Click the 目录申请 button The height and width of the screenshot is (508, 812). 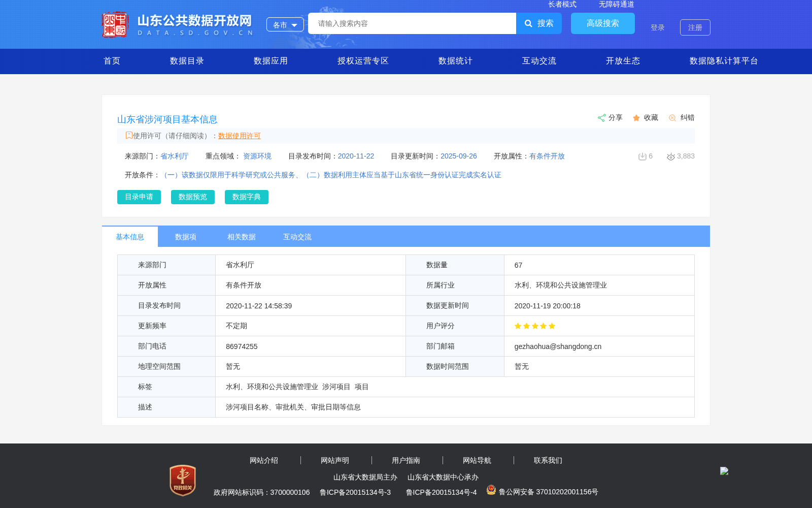[139, 197]
